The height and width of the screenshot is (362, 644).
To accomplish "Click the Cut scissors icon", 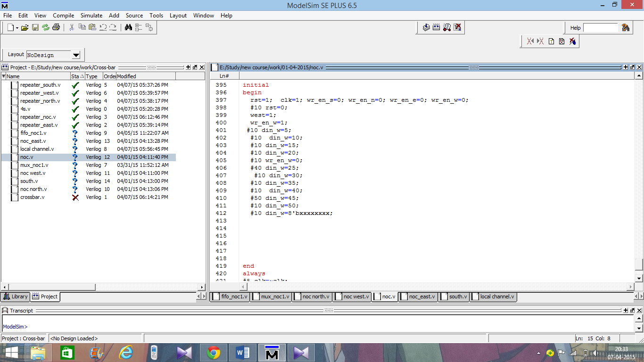I will (72, 28).
